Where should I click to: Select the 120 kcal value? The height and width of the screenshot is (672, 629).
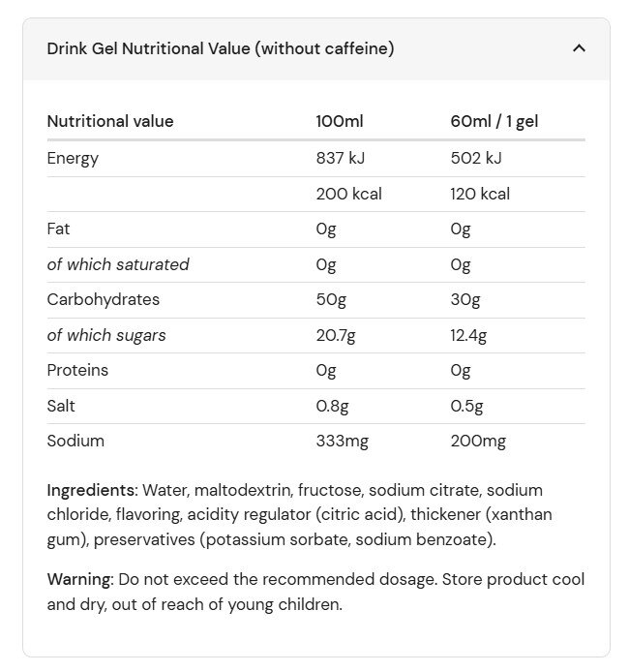[x=480, y=194]
